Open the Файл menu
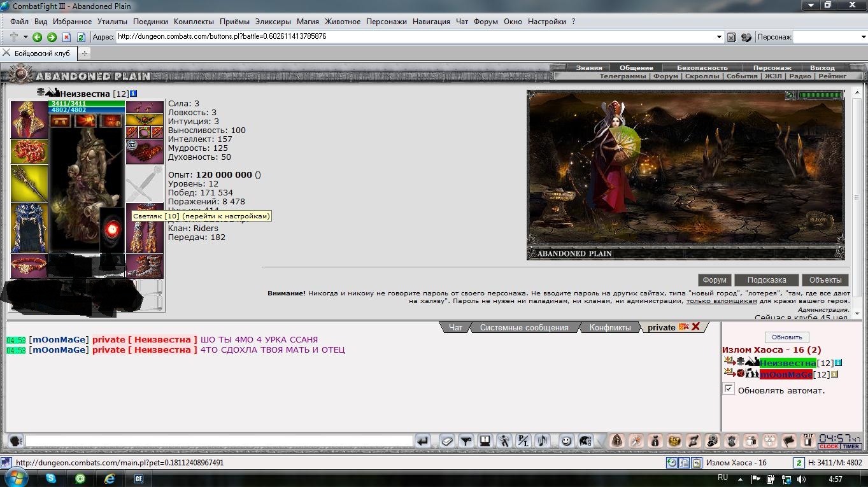The image size is (868, 487). pos(19,21)
